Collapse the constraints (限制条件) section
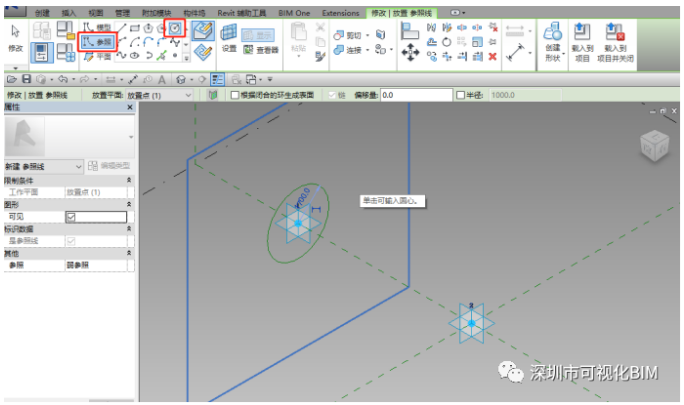Image resolution: width=684 pixels, height=405 pixels. (129, 180)
